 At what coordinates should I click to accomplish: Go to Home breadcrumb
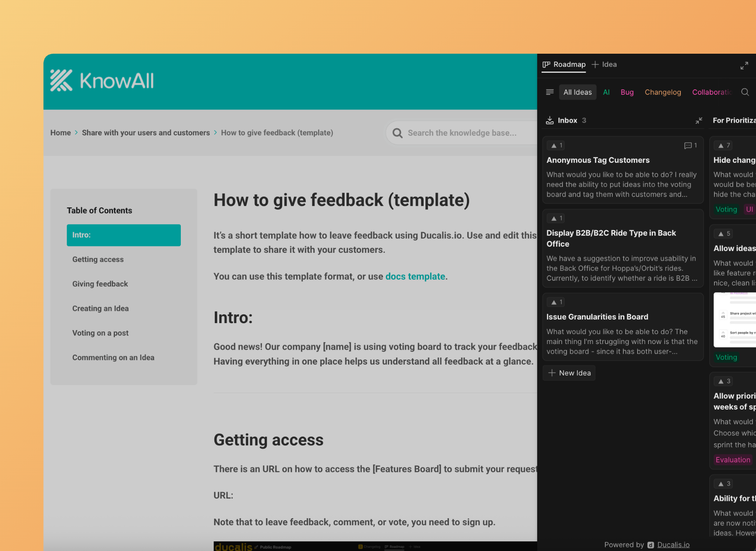pos(60,133)
